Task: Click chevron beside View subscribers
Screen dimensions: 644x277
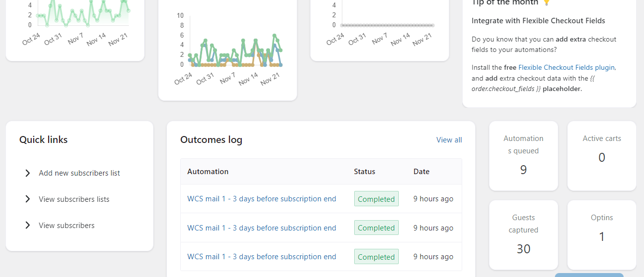Action: tap(28, 226)
